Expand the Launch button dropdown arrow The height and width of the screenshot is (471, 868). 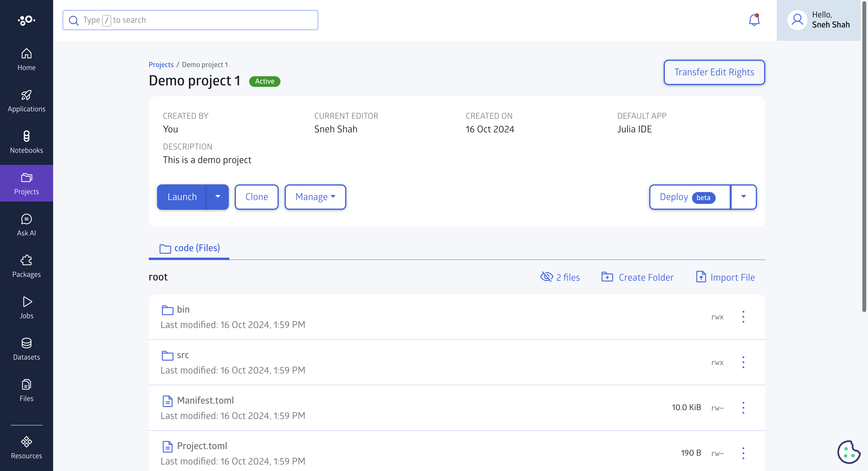218,196
